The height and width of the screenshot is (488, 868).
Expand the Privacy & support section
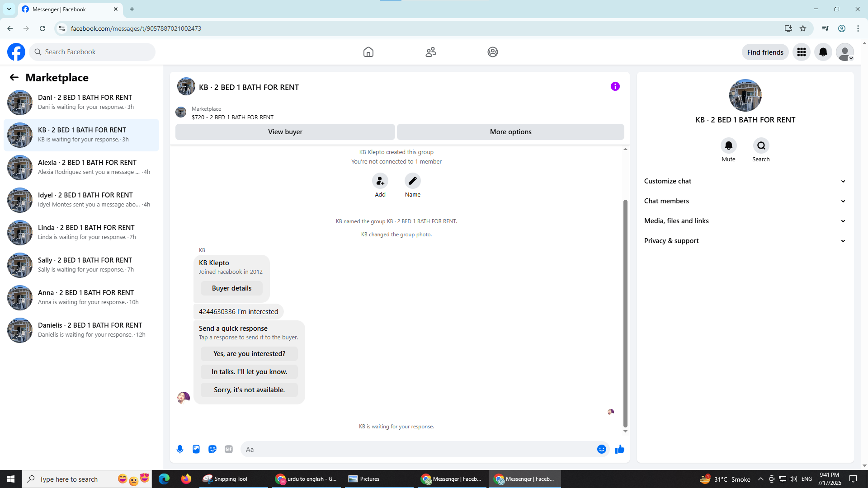745,241
